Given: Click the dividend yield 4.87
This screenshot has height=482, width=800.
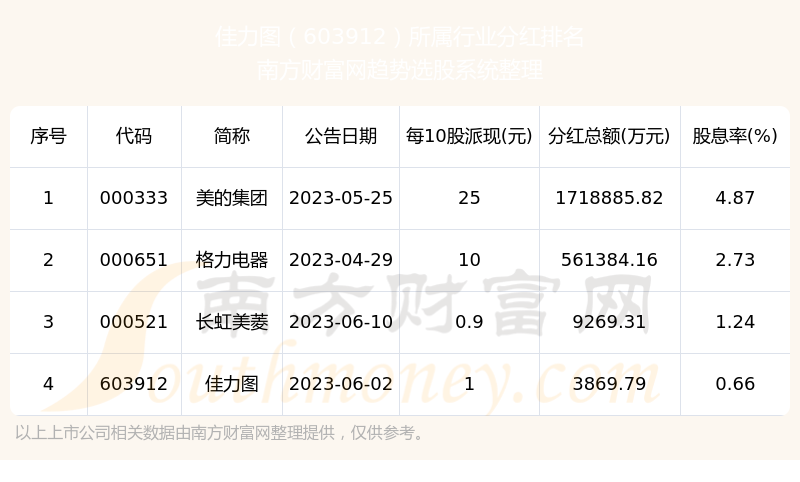Looking at the screenshot, I should coord(735,198).
